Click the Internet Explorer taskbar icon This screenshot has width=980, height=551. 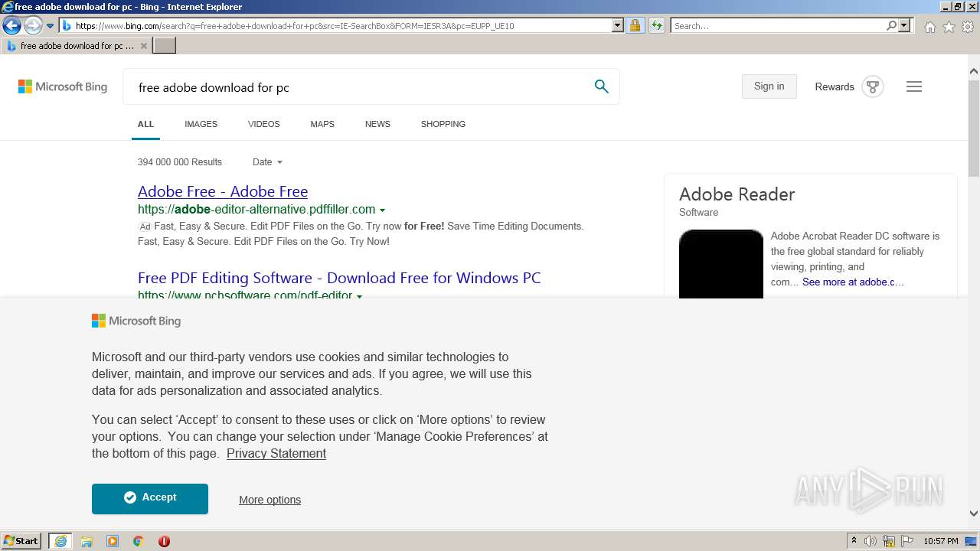60,541
